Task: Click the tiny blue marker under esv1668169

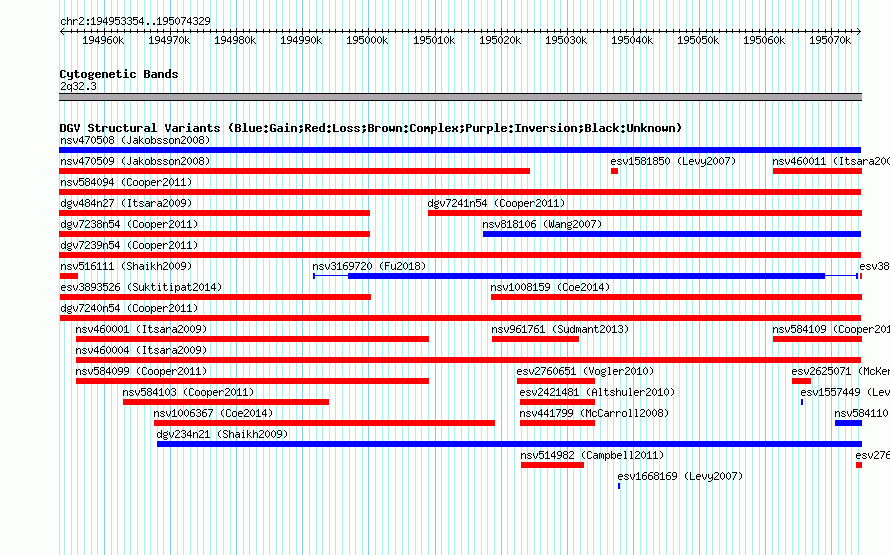Action: click(619, 486)
